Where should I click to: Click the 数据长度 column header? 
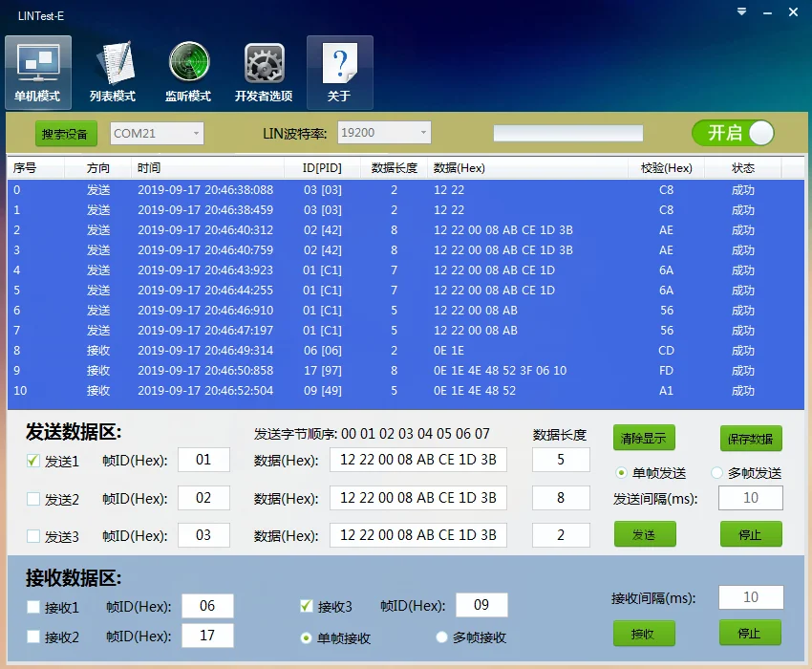pyautogui.click(x=395, y=167)
